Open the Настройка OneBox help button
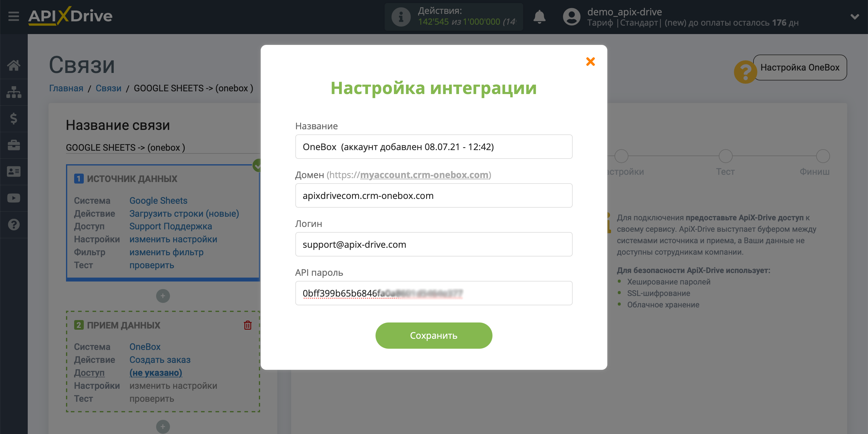 click(x=800, y=68)
